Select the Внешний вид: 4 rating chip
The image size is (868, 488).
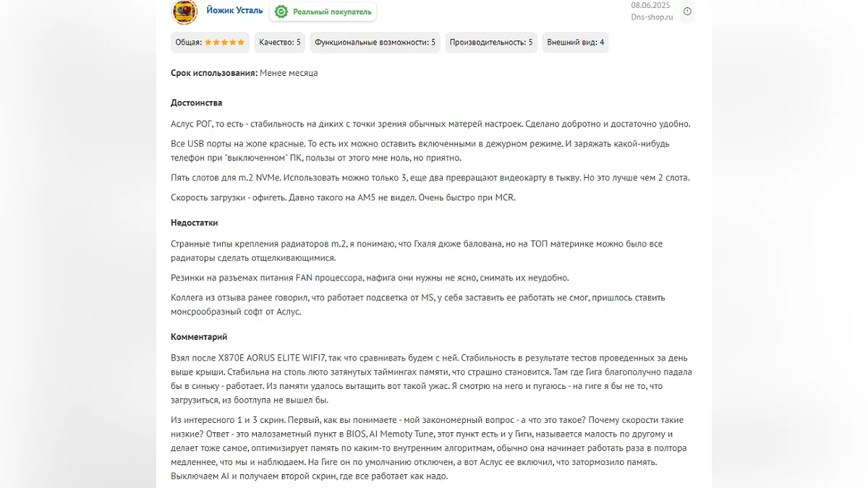[576, 43]
